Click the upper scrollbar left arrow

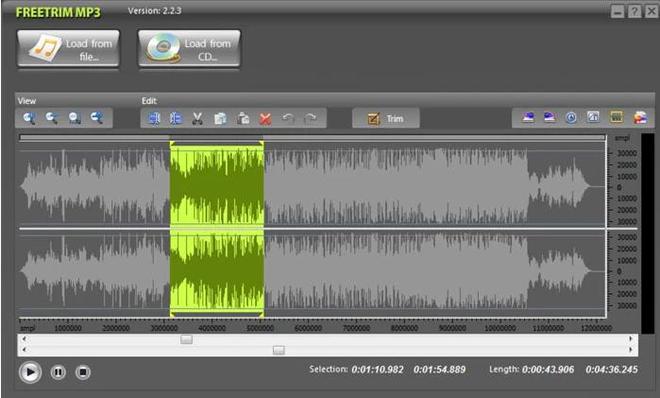tap(24, 339)
